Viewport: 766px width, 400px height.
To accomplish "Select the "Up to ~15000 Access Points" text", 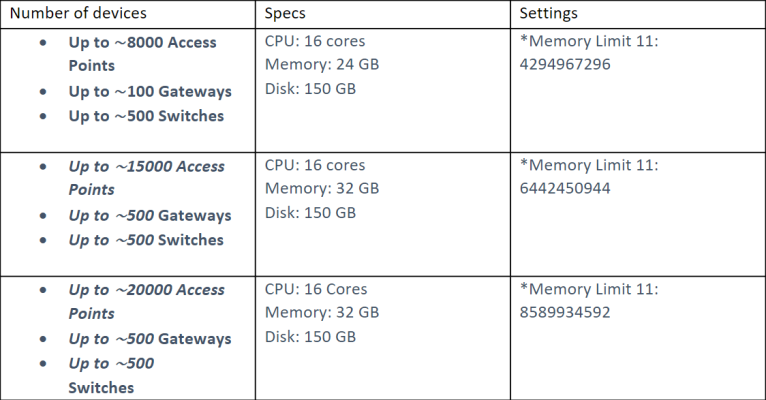I will click(x=146, y=178).
